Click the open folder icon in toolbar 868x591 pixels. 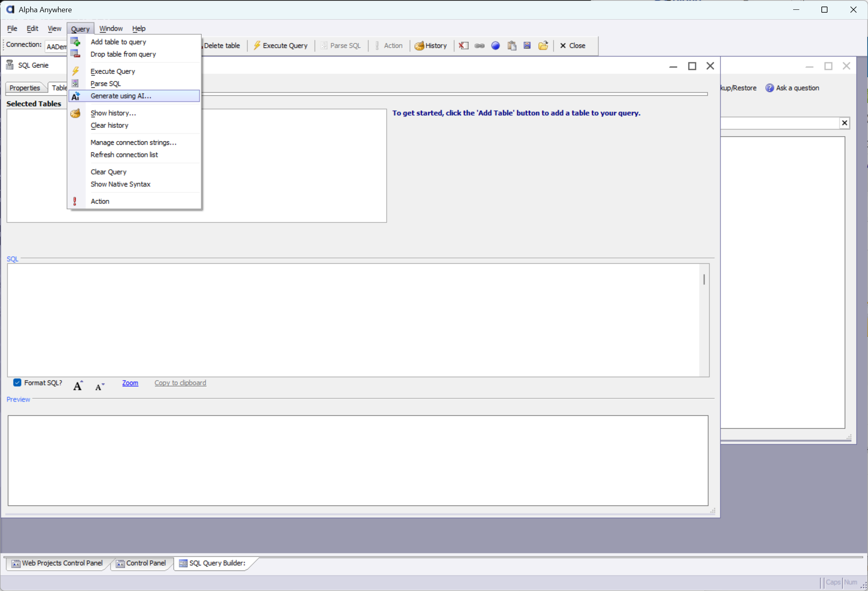pos(543,45)
